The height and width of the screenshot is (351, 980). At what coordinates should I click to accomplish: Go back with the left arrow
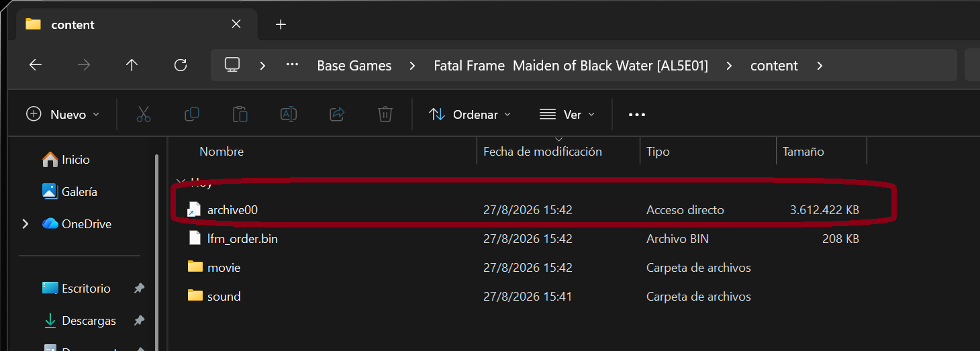(x=36, y=65)
